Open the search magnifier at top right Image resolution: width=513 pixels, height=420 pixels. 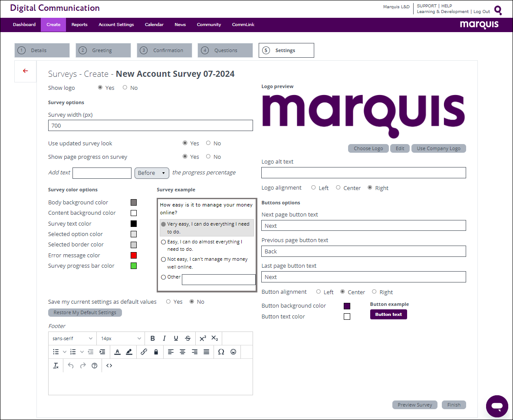point(498,10)
